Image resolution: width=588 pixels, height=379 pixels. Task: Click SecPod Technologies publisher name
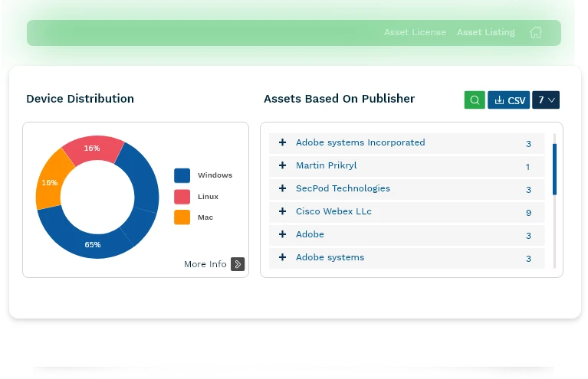[x=343, y=188]
